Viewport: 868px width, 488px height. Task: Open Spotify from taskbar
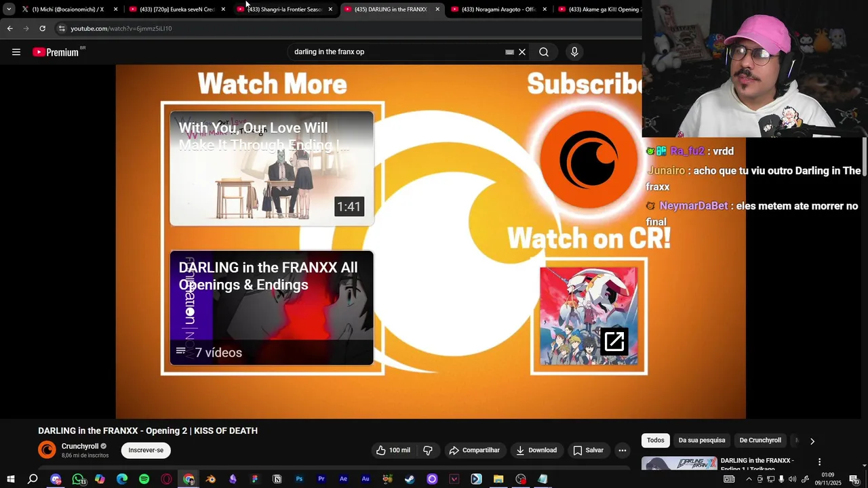click(x=144, y=479)
